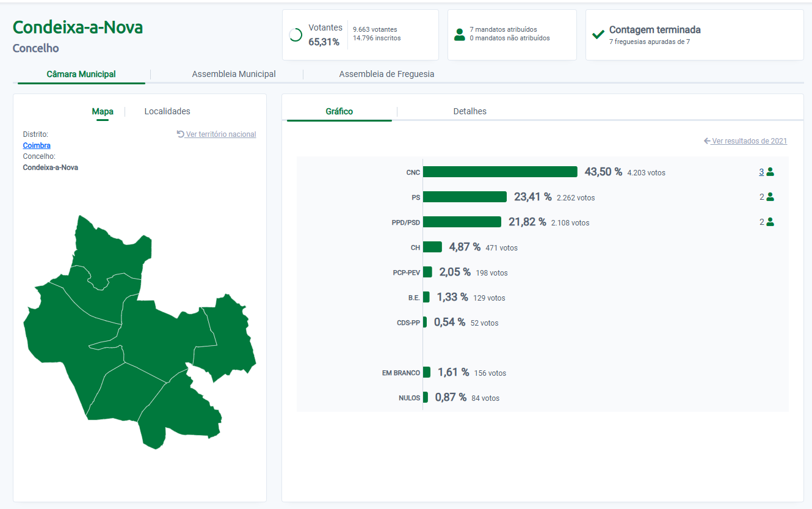This screenshot has height=509, width=812.
Task: Click the voter turnout circular progress icon
Action: (295, 35)
